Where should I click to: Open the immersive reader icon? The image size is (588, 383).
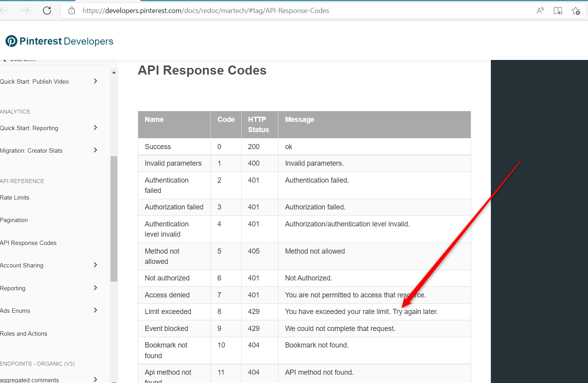[558, 11]
